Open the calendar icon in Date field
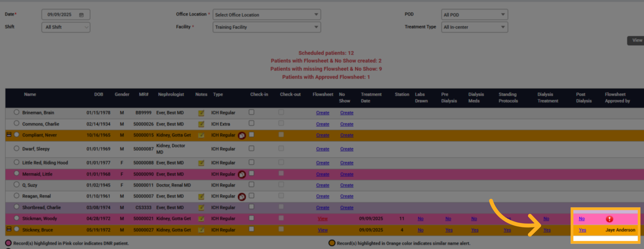Screen dimensions: 644x249 pos(81,15)
